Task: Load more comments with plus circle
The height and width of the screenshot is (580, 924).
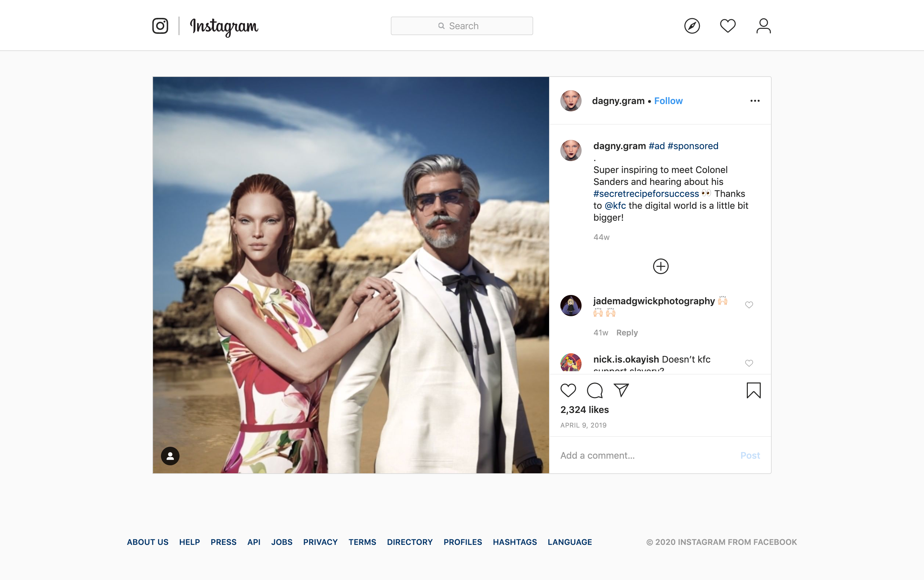Action: (x=661, y=266)
